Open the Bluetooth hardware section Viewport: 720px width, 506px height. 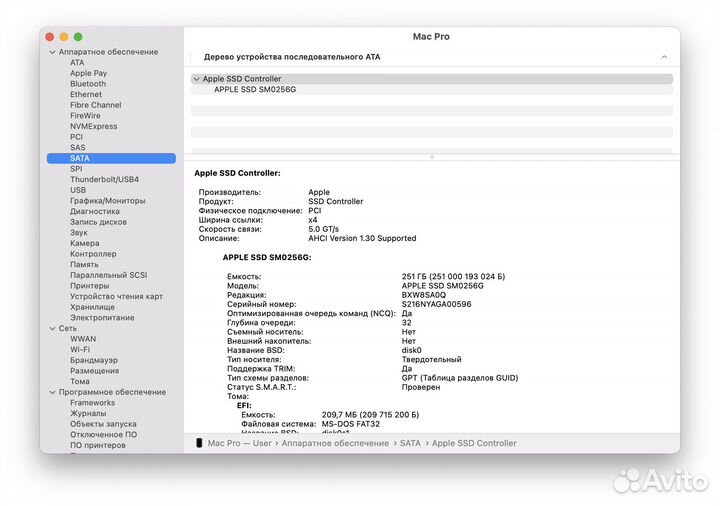point(88,84)
